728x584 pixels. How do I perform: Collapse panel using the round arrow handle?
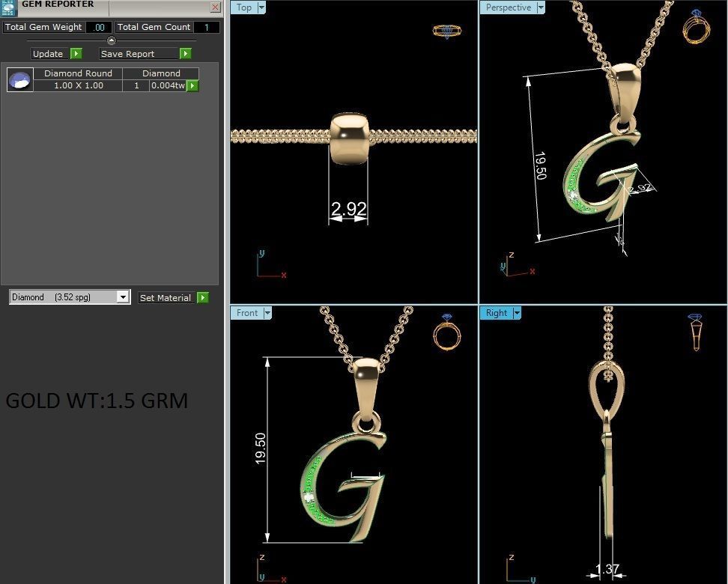coord(112,40)
